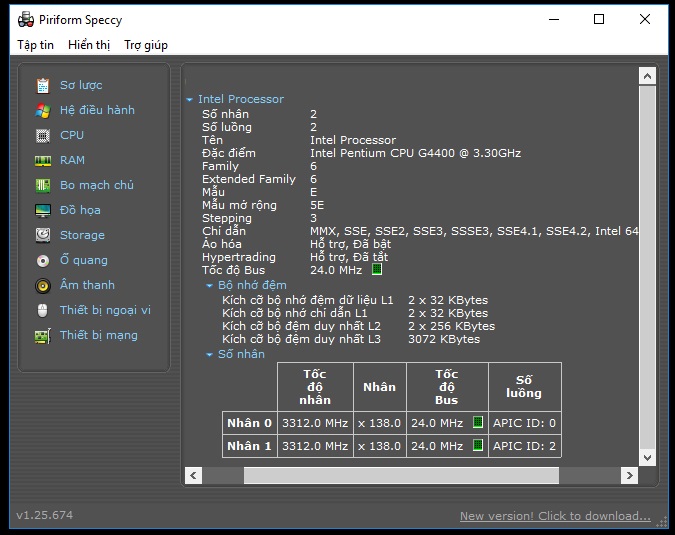Open the Hiển thị menu
675x535 pixels.
(x=89, y=45)
